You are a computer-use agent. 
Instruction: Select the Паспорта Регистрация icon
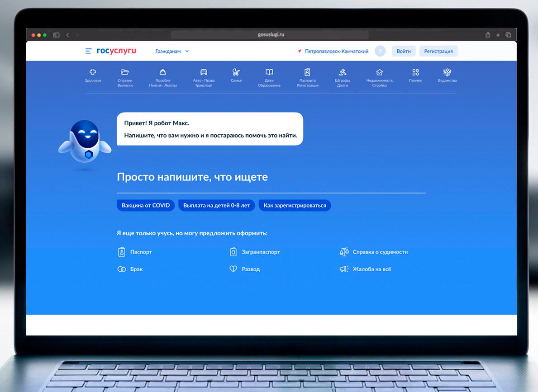(307, 72)
